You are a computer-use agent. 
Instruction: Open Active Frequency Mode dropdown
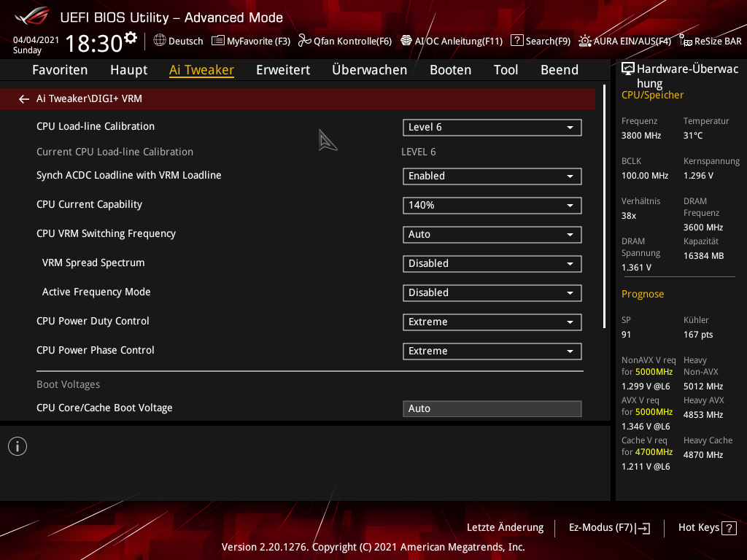coord(492,293)
